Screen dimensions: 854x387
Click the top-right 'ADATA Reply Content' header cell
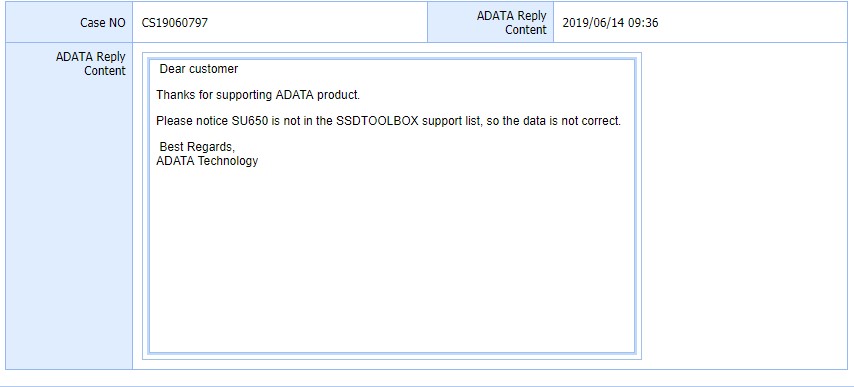(x=490, y=22)
